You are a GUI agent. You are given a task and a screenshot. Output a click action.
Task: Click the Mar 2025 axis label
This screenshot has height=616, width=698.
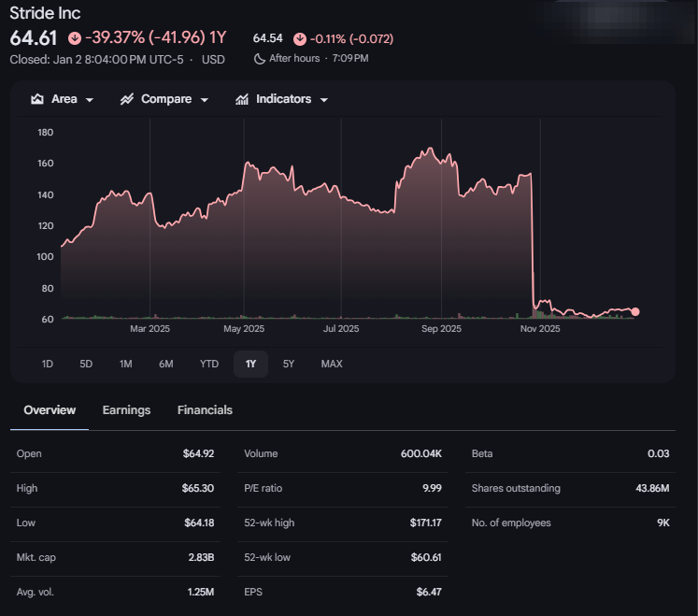(x=150, y=329)
